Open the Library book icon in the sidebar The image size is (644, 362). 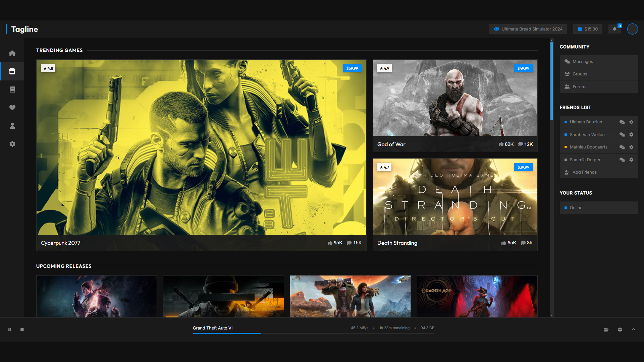tap(12, 89)
